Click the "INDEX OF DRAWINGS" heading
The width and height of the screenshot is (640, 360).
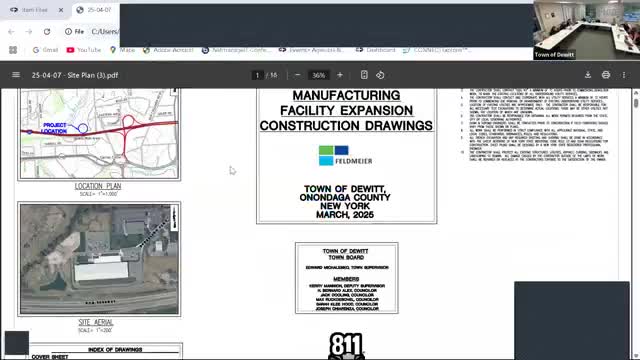pos(115,350)
